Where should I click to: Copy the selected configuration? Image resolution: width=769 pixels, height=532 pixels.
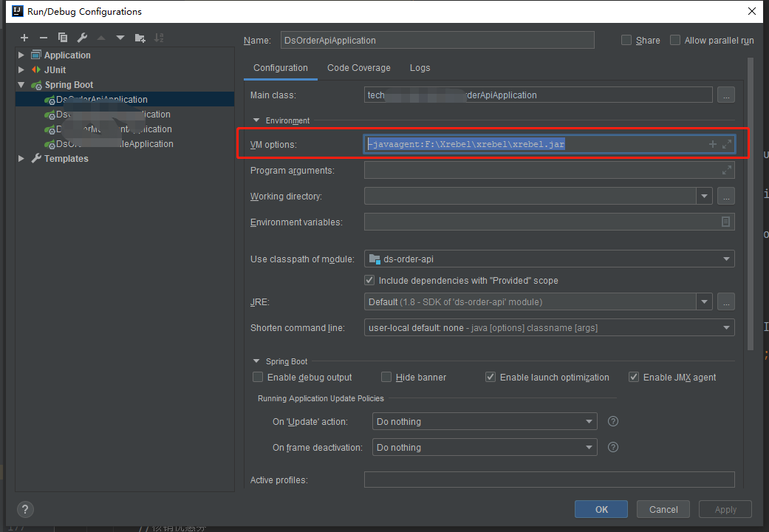click(62, 38)
